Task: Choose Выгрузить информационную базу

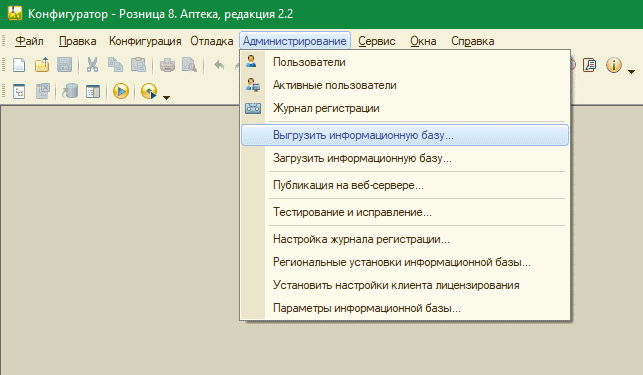Action: [x=405, y=135]
